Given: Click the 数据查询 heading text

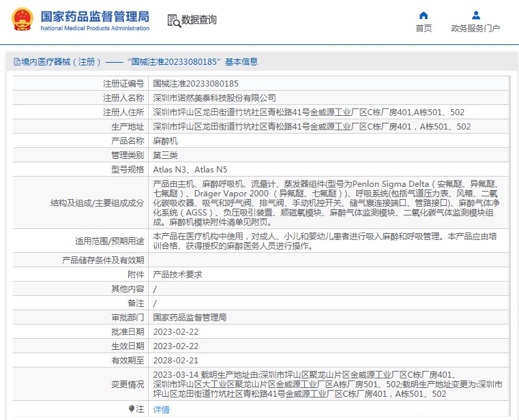Looking at the screenshot, I should [199, 20].
